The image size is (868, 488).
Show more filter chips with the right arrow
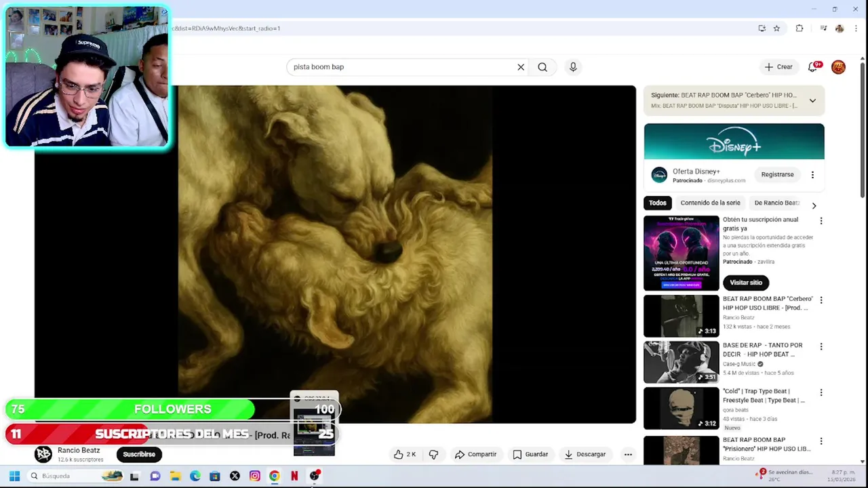coord(814,205)
